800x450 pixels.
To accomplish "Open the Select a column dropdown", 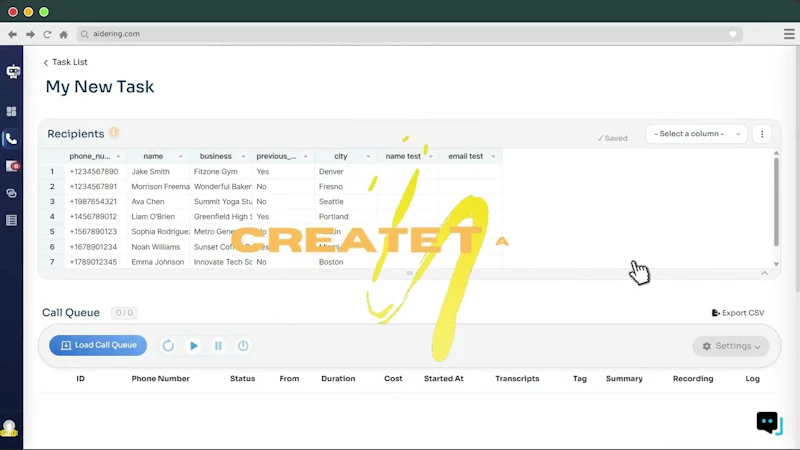I will (696, 134).
